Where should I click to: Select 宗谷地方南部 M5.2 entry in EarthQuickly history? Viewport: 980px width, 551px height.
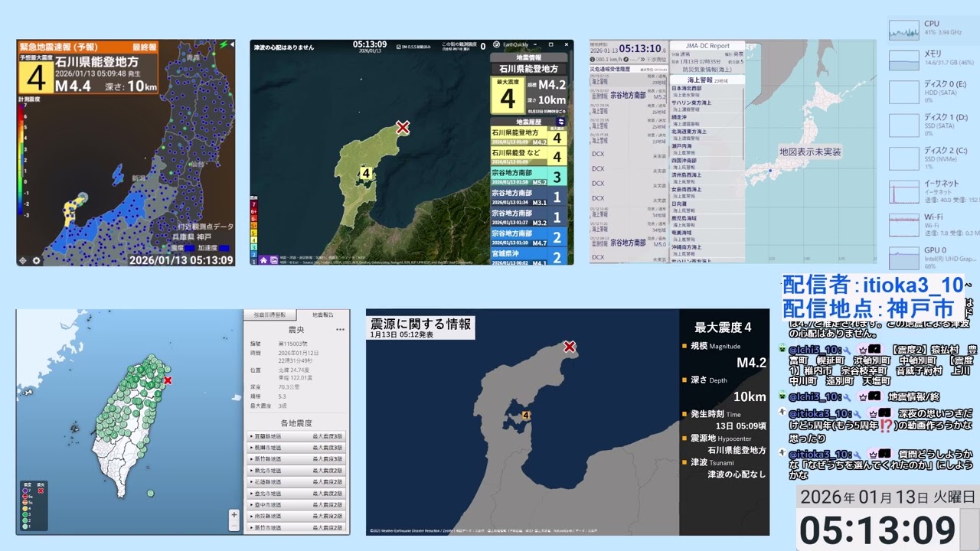(529, 177)
